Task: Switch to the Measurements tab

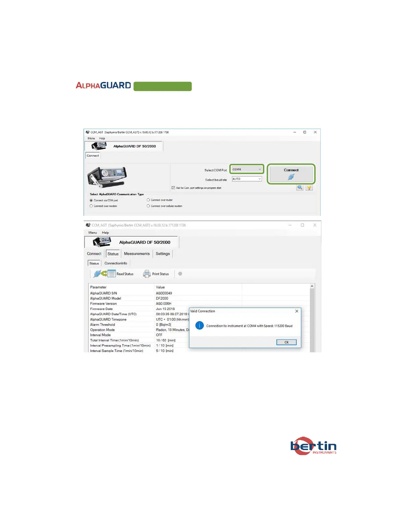Action: (137, 254)
